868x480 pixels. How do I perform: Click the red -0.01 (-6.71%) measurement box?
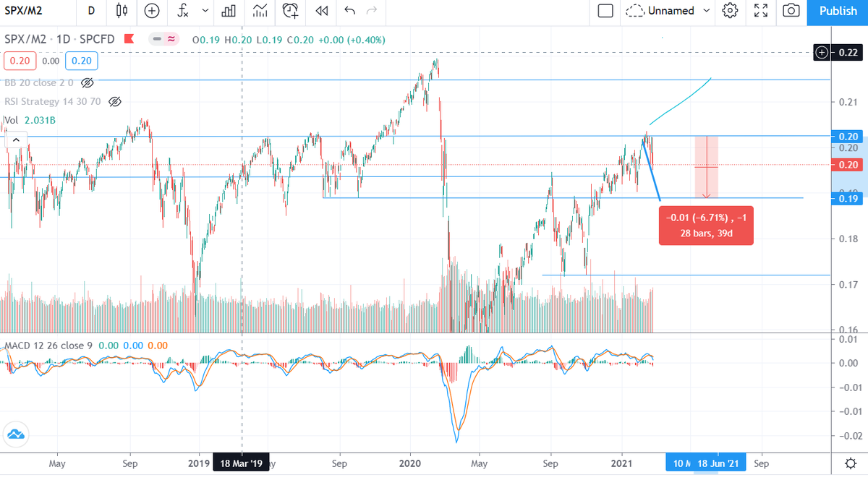tap(706, 226)
